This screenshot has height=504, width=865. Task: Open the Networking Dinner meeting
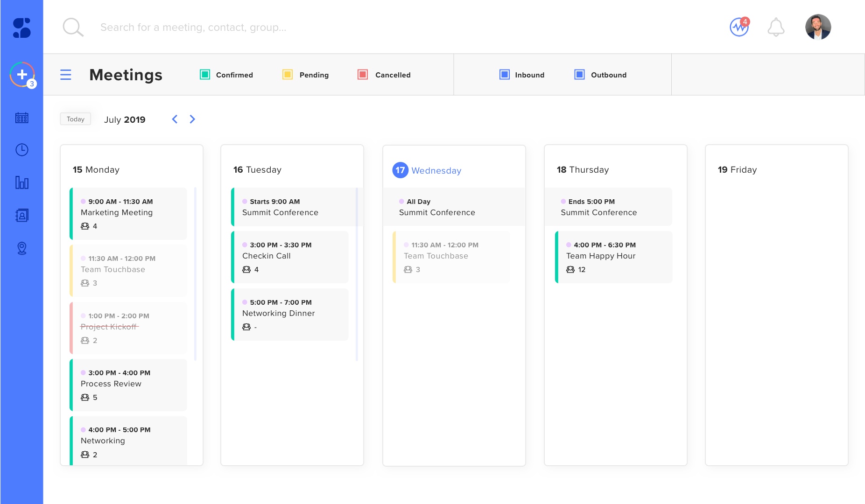coord(290,315)
